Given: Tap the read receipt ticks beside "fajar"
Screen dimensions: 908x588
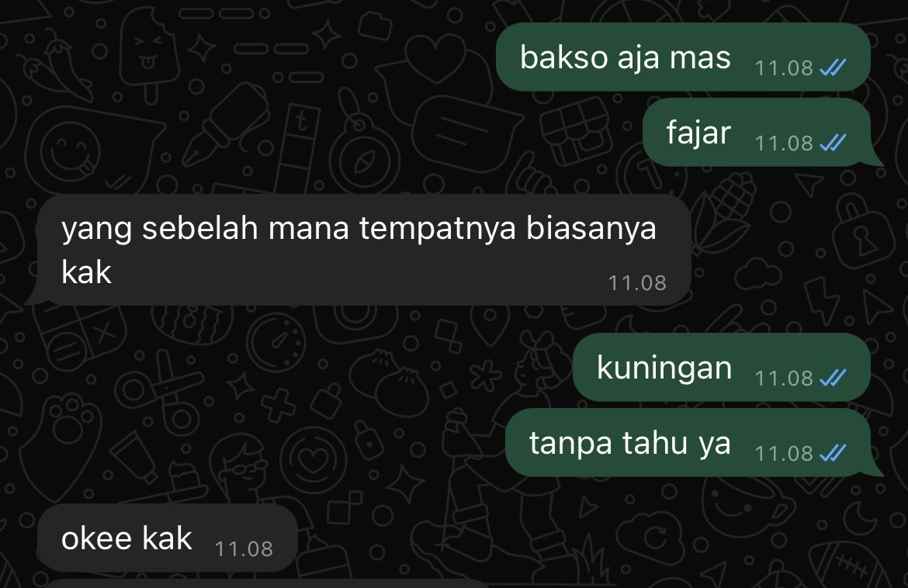Looking at the screenshot, I should 833,143.
